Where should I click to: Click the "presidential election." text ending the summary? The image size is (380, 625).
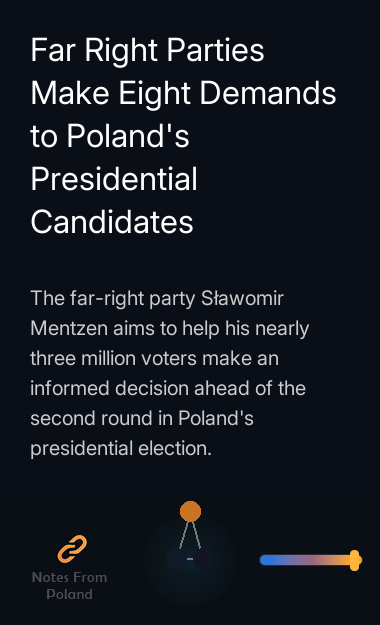(x=121, y=448)
